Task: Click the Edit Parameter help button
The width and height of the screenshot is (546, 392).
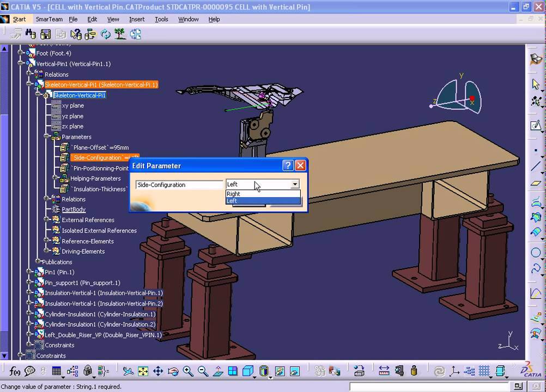Action: [x=288, y=166]
